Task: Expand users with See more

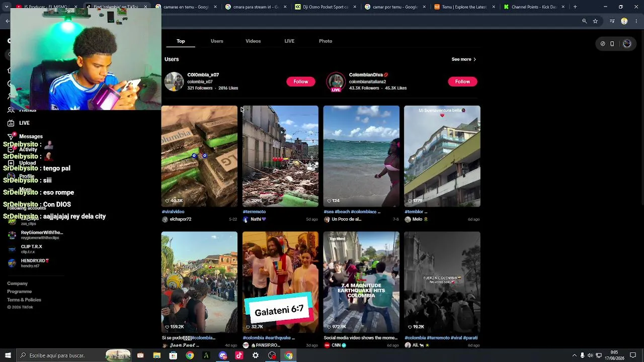Action: [463, 59]
